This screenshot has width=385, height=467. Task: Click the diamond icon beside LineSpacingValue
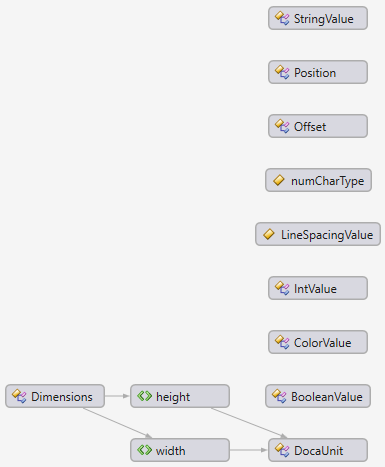pyautogui.click(x=269, y=234)
